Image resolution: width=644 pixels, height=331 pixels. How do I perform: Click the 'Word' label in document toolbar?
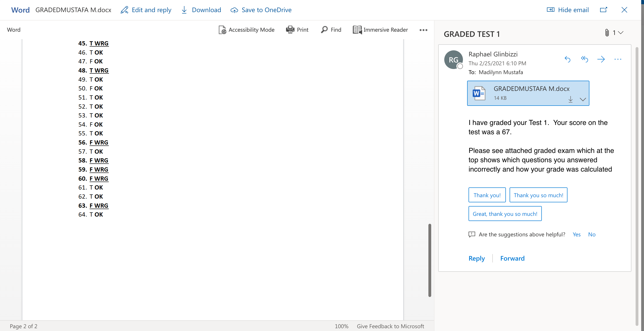click(14, 30)
